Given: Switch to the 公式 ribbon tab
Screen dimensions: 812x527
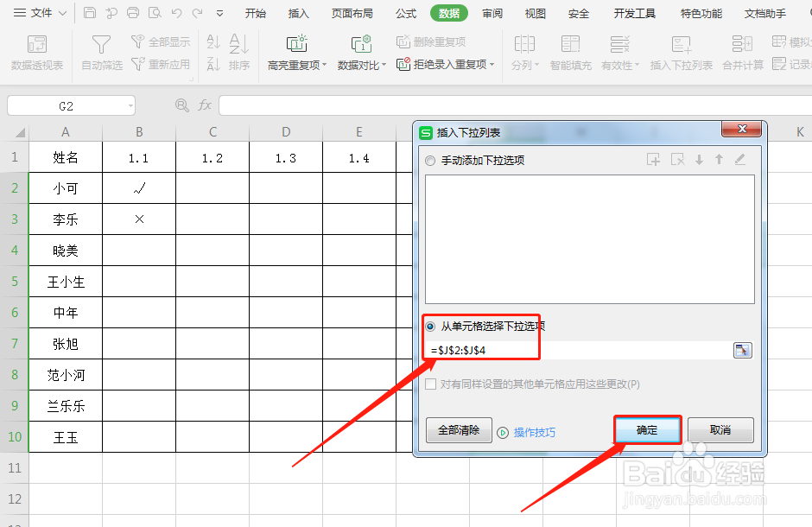Looking at the screenshot, I should pyautogui.click(x=406, y=14).
